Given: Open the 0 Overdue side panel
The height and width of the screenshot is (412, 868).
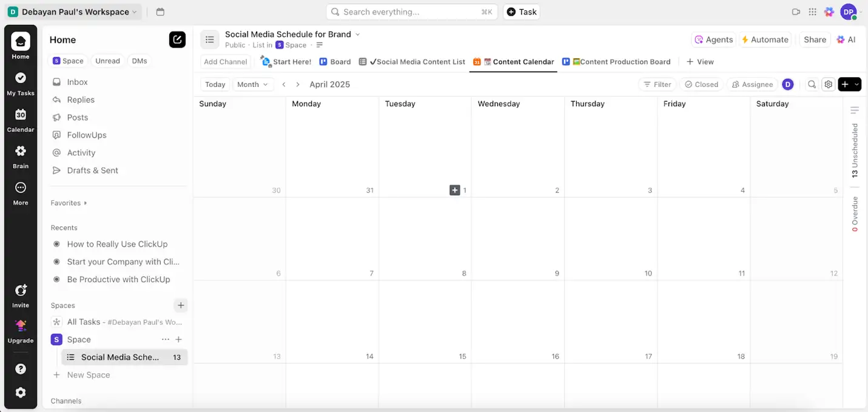Looking at the screenshot, I should (x=855, y=214).
